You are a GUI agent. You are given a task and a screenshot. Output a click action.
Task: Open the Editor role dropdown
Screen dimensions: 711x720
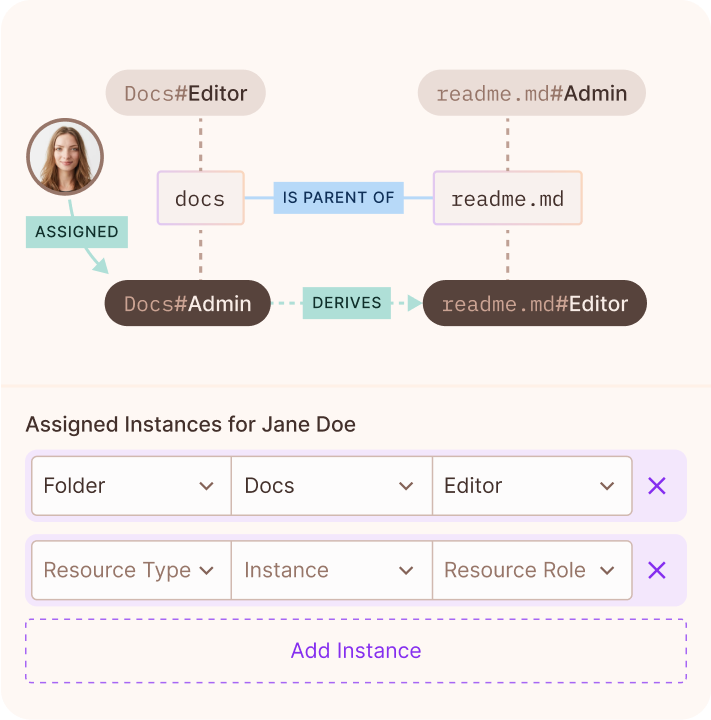click(x=531, y=486)
